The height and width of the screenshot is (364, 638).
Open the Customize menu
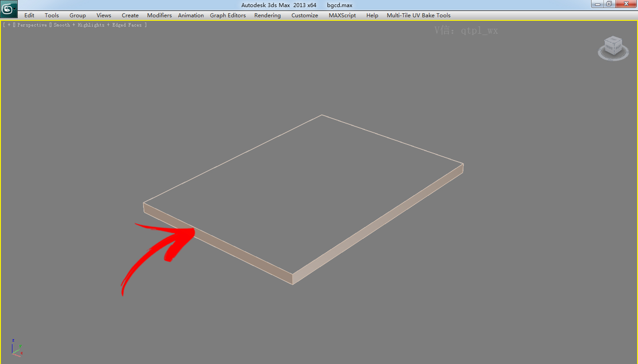point(305,15)
